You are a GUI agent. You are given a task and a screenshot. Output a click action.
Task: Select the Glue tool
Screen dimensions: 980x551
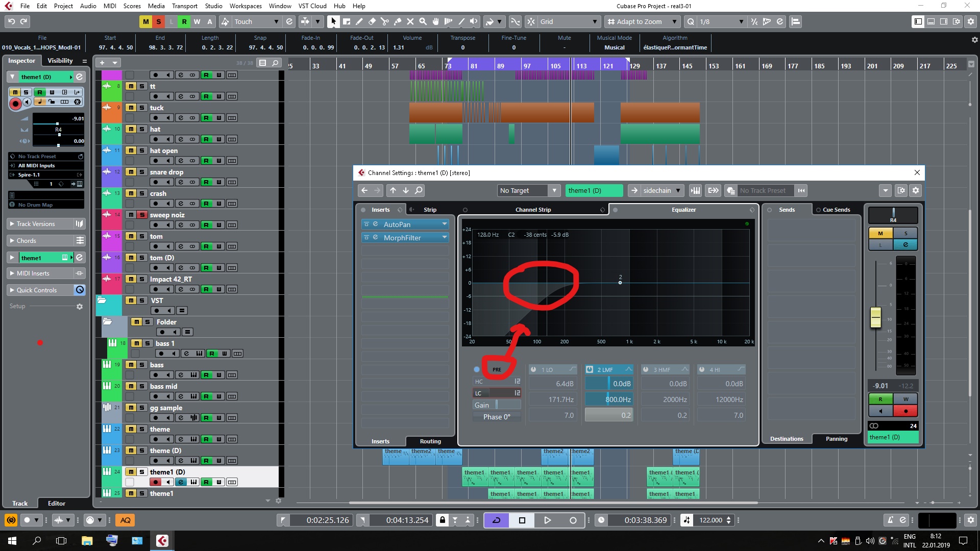pyautogui.click(x=398, y=21)
